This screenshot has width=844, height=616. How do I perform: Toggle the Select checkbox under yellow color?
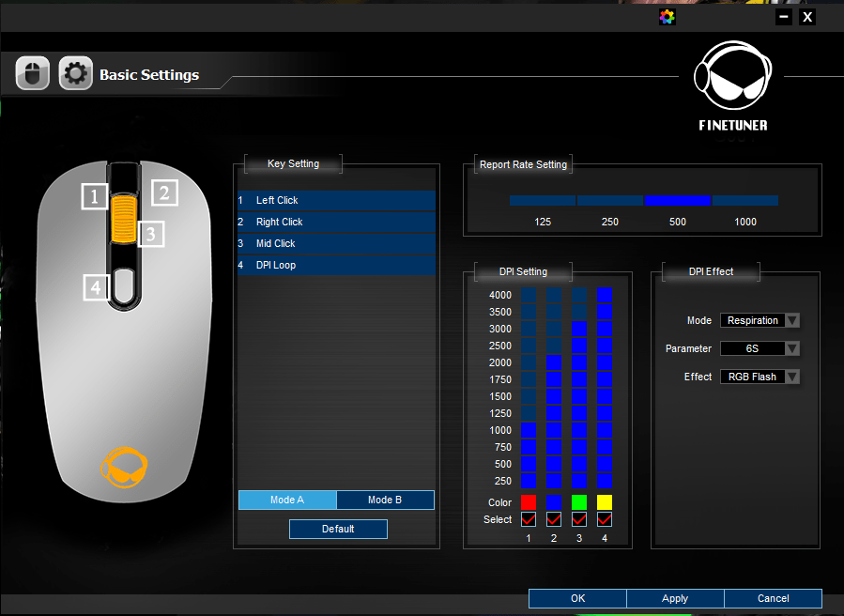point(605,519)
